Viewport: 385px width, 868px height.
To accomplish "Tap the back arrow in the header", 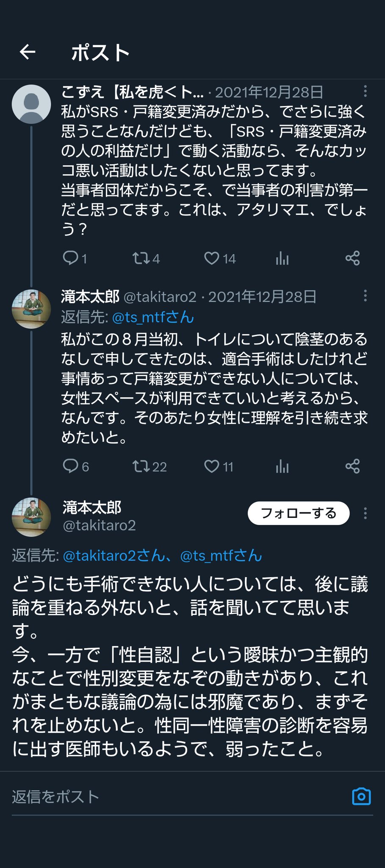I will pyautogui.click(x=28, y=52).
